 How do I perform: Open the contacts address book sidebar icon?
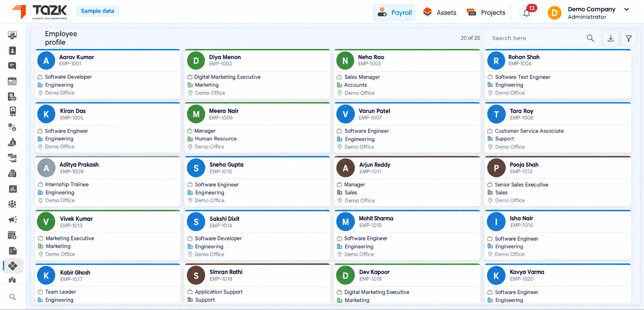tap(12, 51)
